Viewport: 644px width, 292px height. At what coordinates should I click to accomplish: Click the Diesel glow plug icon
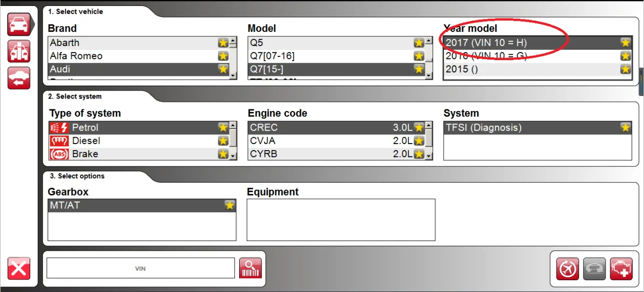[x=59, y=141]
